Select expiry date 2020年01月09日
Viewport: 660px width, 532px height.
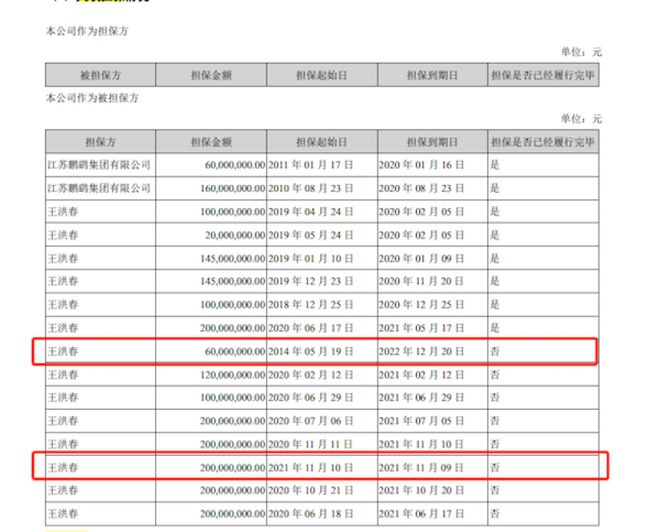pos(421,258)
